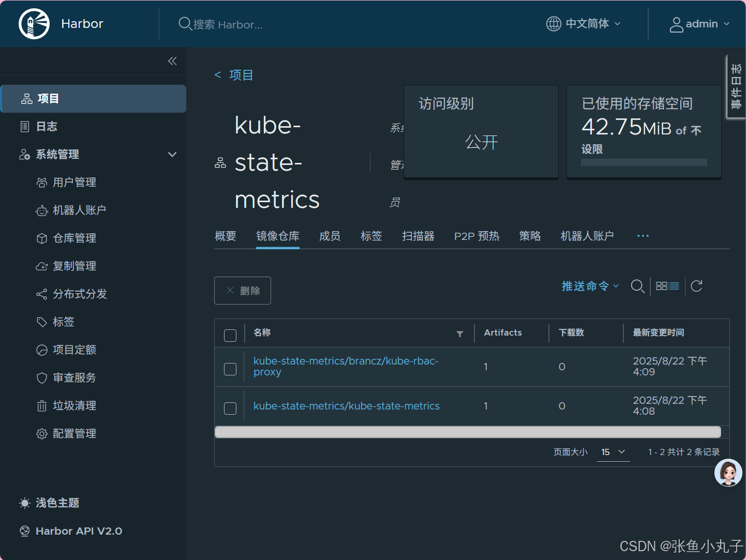This screenshot has width=746, height=560.
Task: Click the 公开 access level value
Action: [x=481, y=142]
